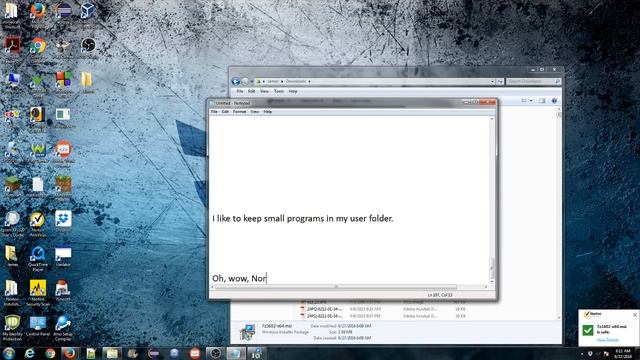Switch to OBS in the taskbar
Viewport: 640px width, 360px height.
(x=215, y=353)
